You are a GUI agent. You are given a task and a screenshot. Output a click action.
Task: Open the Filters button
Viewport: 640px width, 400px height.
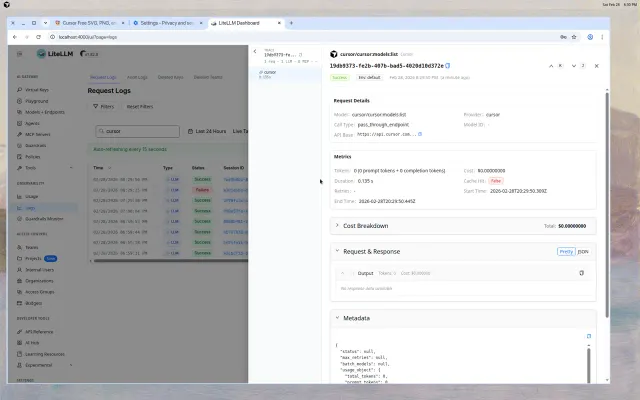[104, 107]
